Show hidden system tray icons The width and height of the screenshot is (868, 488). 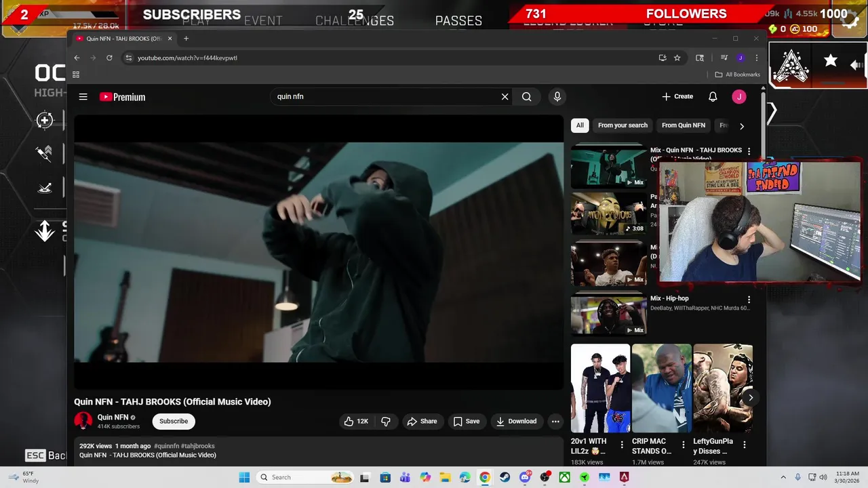(x=783, y=477)
